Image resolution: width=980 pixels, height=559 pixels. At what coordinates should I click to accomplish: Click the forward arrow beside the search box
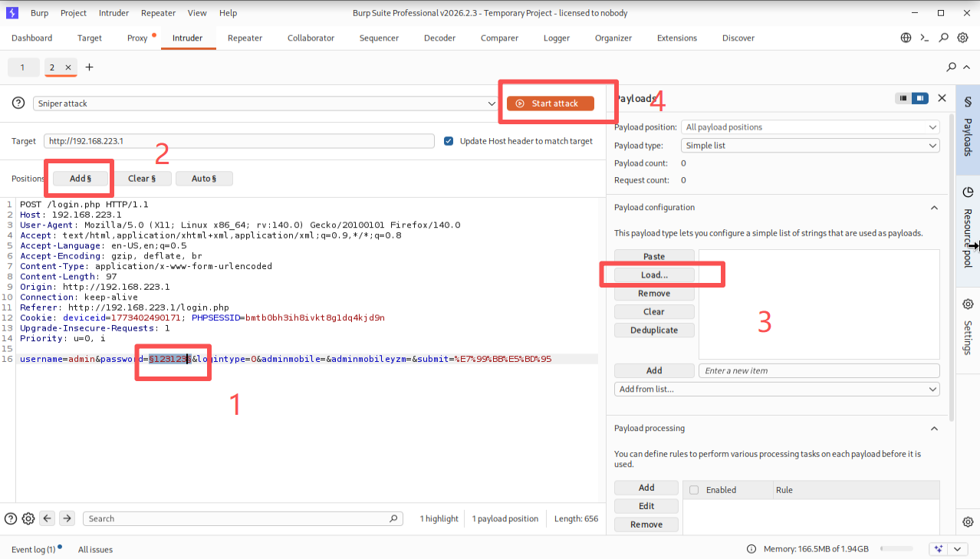click(67, 518)
